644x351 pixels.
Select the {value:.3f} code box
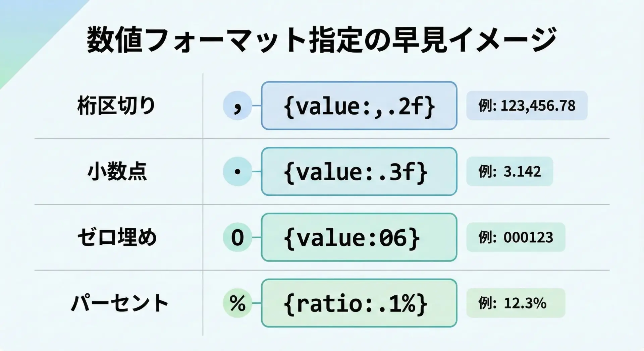click(359, 172)
